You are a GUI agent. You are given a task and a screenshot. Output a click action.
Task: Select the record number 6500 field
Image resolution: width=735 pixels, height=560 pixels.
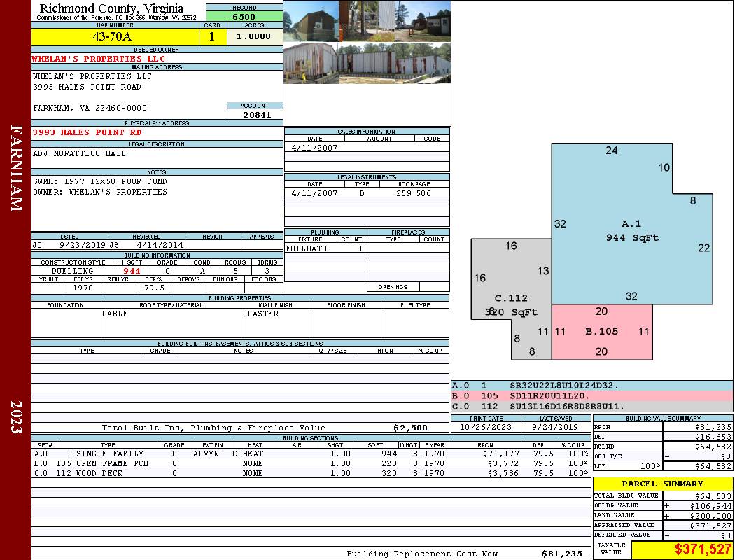click(244, 16)
